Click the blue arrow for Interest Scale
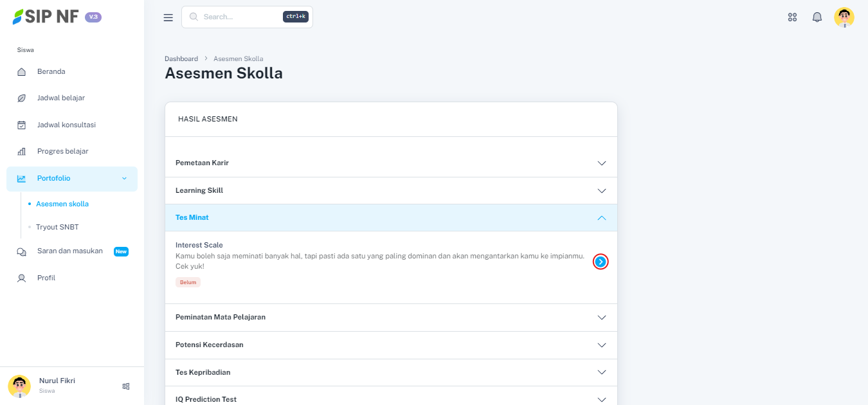Viewport: 868px width, 405px height. (601, 262)
